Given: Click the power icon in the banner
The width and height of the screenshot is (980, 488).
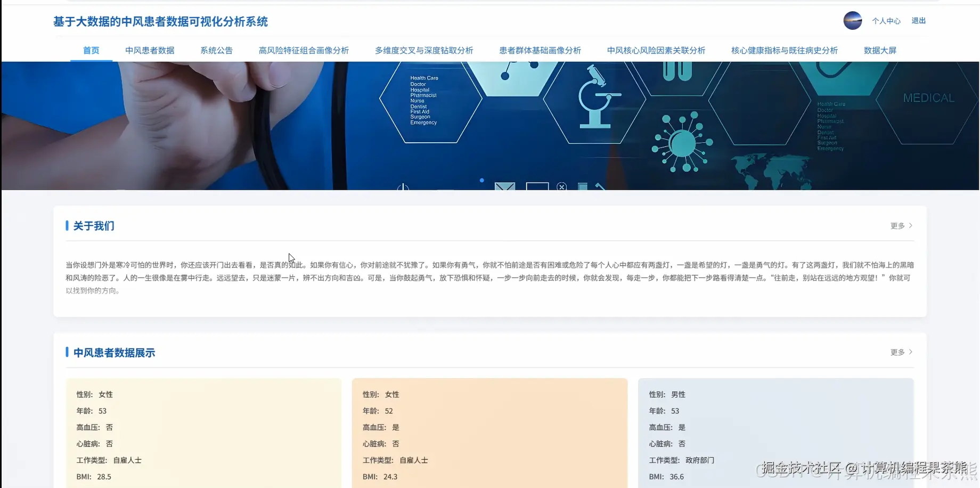Looking at the screenshot, I should click(x=403, y=188).
